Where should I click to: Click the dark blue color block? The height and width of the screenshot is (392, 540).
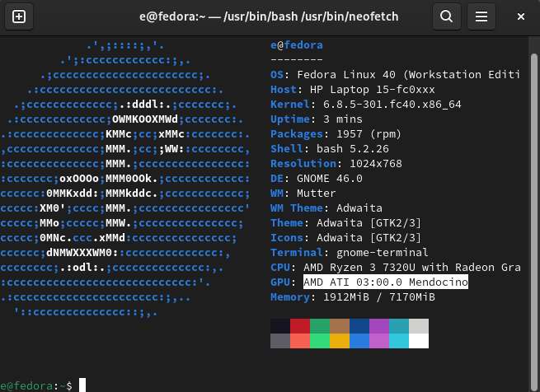click(359, 326)
